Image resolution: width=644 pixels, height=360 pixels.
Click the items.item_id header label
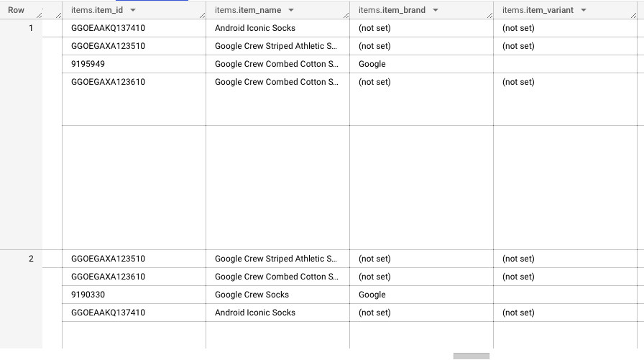pyautogui.click(x=97, y=10)
